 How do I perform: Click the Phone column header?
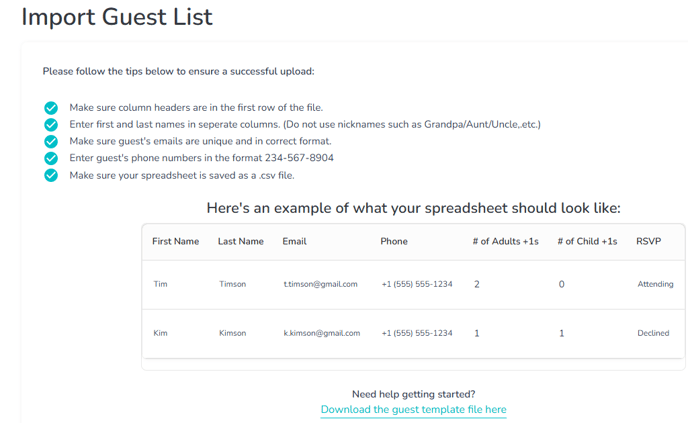point(394,241)
